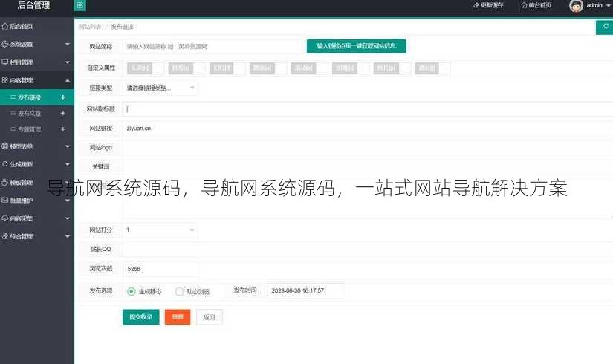The image size is (613, 364).
Task: Expand the 综合管理 arrow
Action: (67, 236)
